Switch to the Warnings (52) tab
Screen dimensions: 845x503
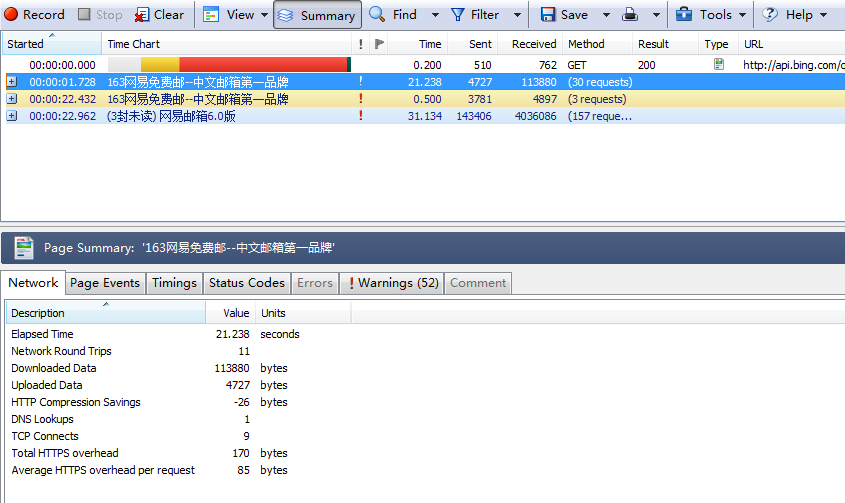(393, 283)
